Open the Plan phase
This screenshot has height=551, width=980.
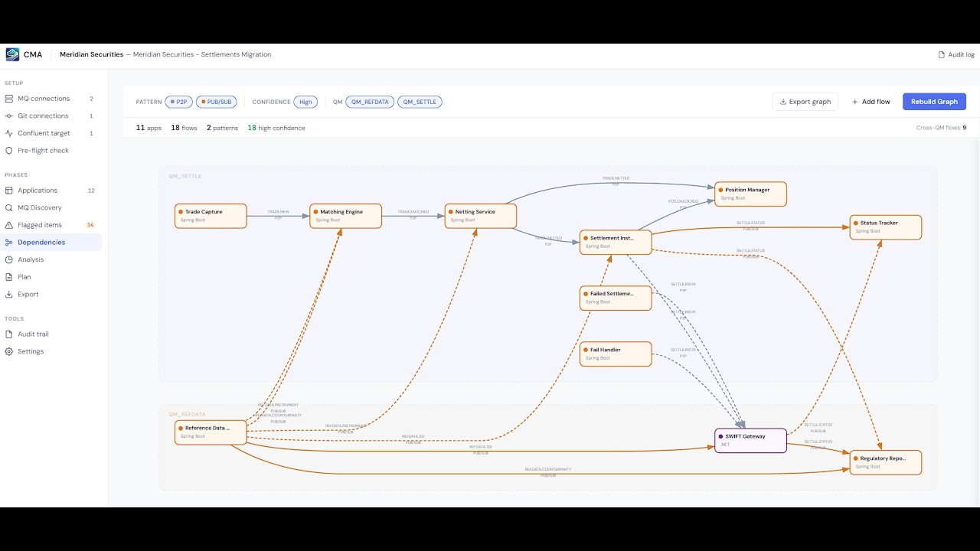[51, 277]
